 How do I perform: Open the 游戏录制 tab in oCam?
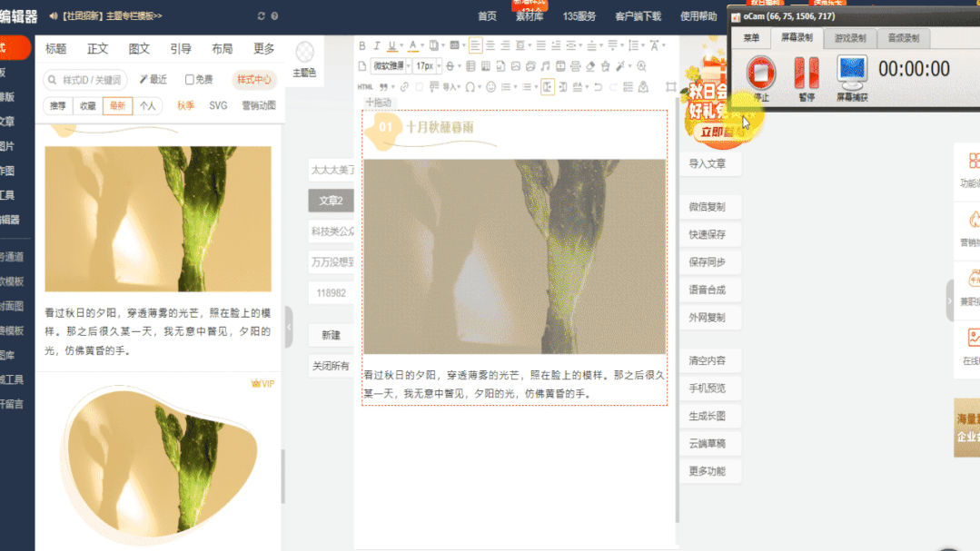coord(850,37)
